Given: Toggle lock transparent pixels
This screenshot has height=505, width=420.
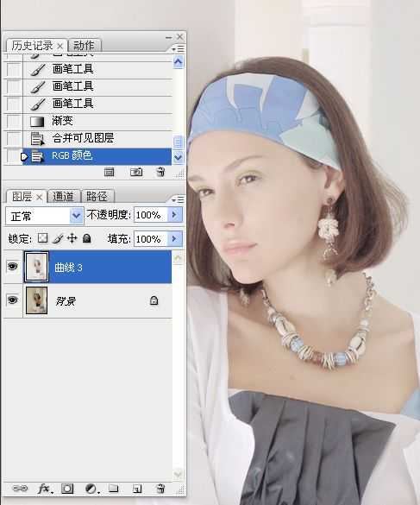Looking at the screenshot, I should coord(42,238).
